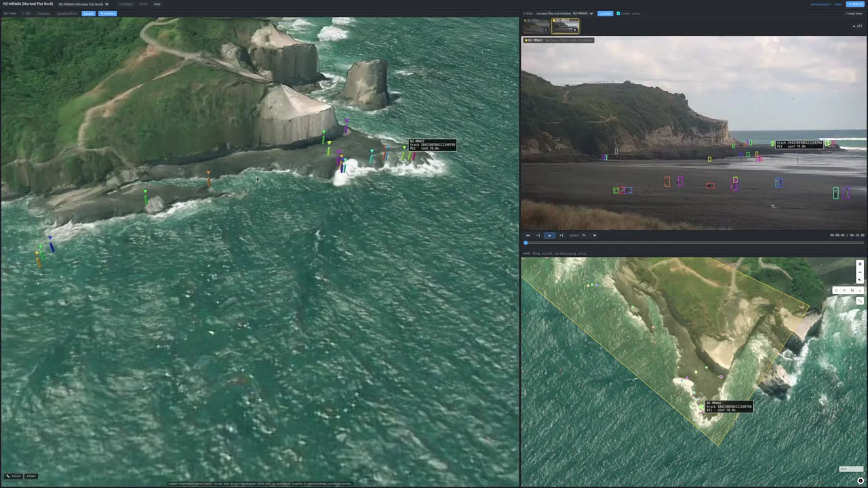Rotate the map clockwise

[x=844, y=290]
